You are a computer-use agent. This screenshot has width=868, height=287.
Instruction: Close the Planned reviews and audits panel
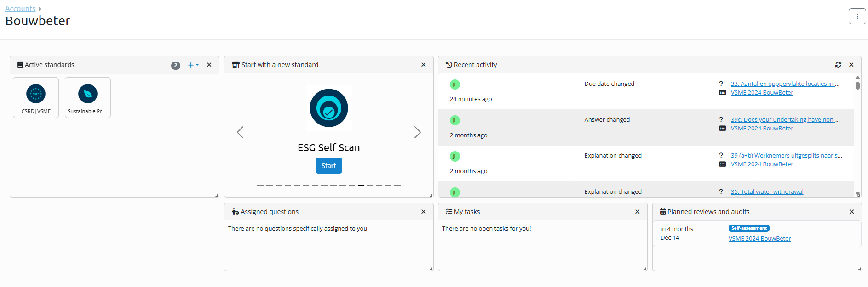(852, 212)
